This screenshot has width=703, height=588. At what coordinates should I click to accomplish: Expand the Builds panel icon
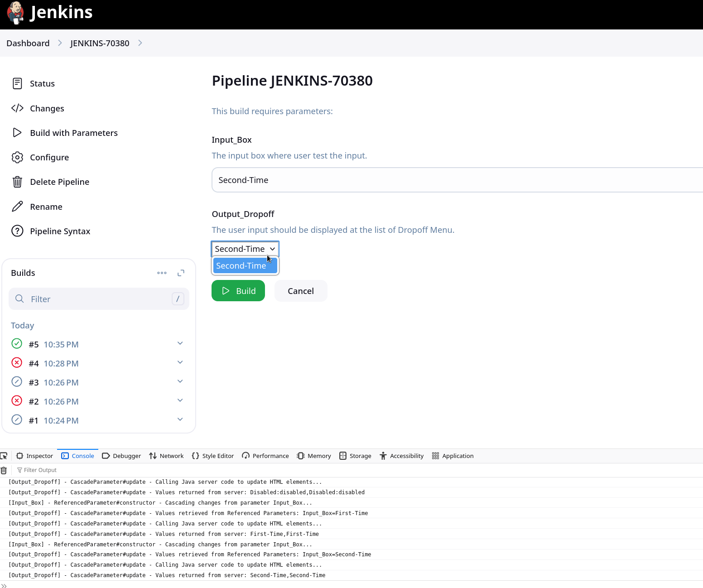click(181, 273)
